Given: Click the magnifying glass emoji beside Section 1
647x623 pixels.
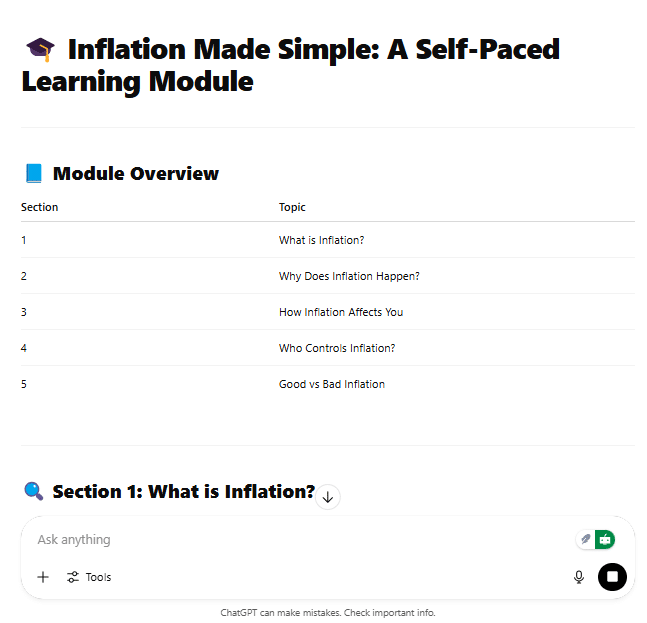Looking at the screenshot, I should [x=34, y=491].
